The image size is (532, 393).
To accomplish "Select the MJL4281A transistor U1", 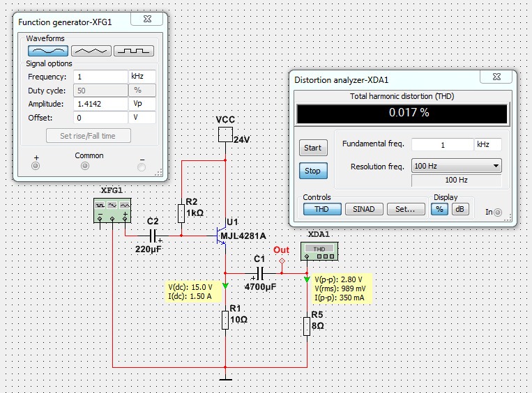I will click(222, 236).
